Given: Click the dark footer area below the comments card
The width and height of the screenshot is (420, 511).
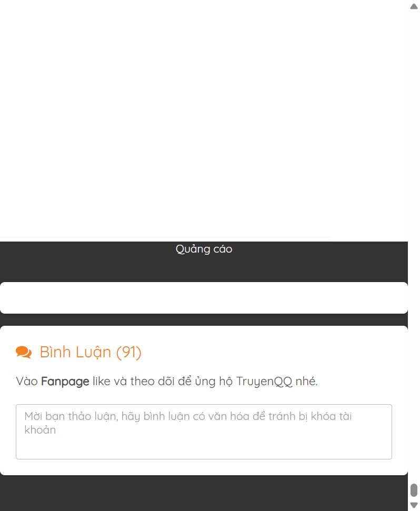Looking at the screenshot, I should (x=204, y=493).
